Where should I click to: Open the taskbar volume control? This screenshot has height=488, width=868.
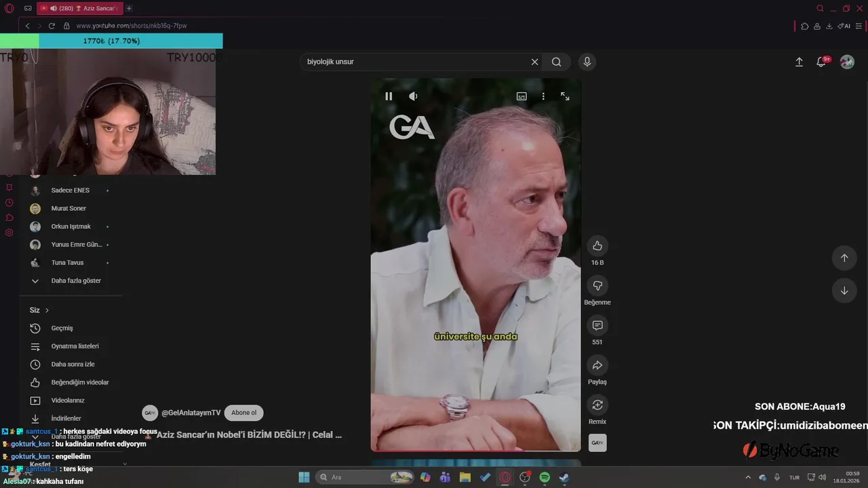tap(822, 477)
